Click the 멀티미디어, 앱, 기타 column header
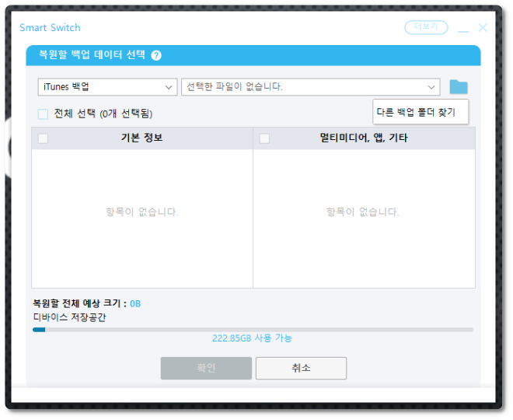This screenshot has height=420, width=513. pos(364,138)
